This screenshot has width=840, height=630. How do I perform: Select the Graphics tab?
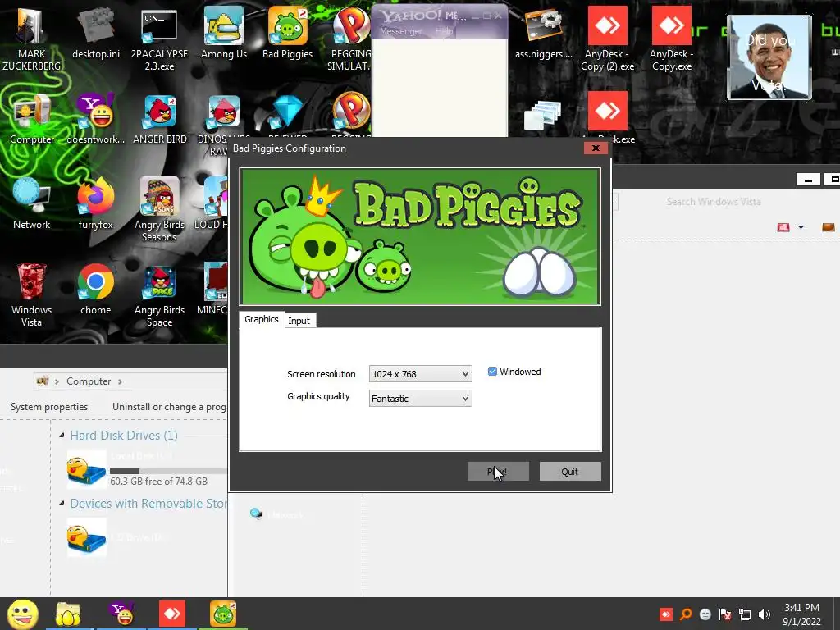262,319
